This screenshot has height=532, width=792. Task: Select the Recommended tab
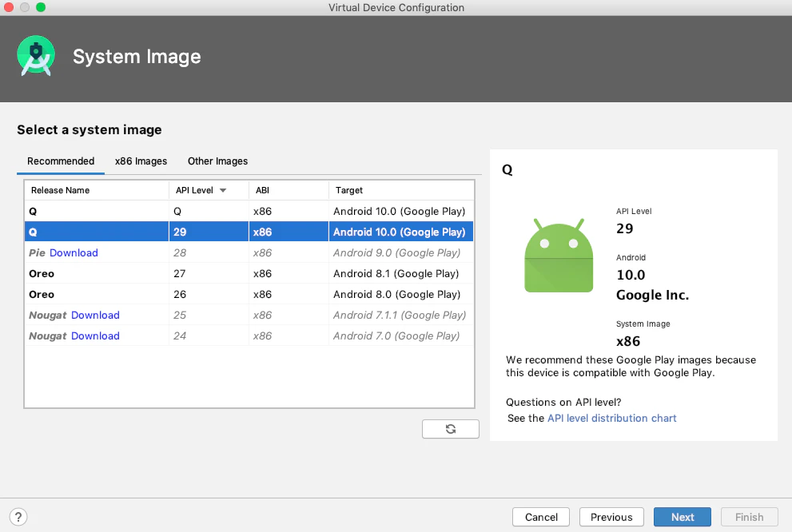(61, 161)
